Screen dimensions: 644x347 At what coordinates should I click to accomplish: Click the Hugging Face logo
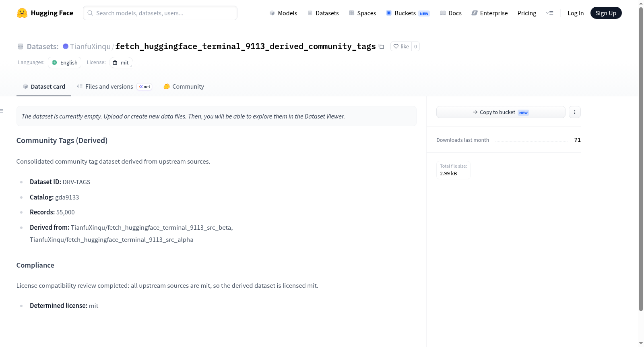tap(45, 13)
